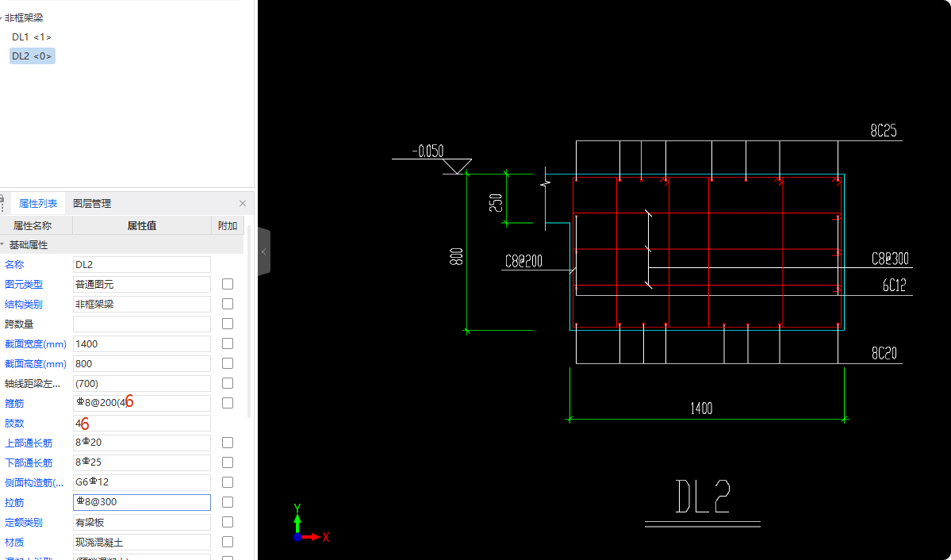Tick the 附加 checkbox for 跨数量
Image resolution: width=951 pixels, height=560 pixels.
coord(228,324)
